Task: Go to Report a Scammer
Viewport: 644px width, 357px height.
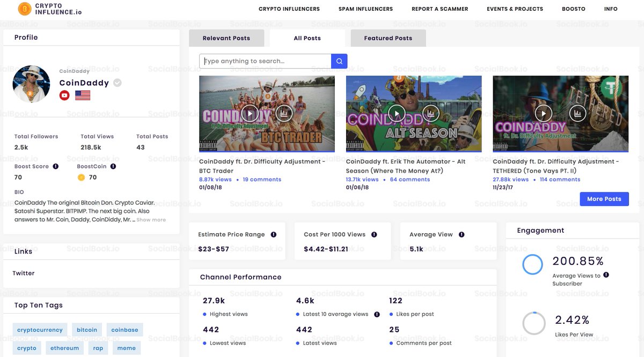Action: [440, 9]
